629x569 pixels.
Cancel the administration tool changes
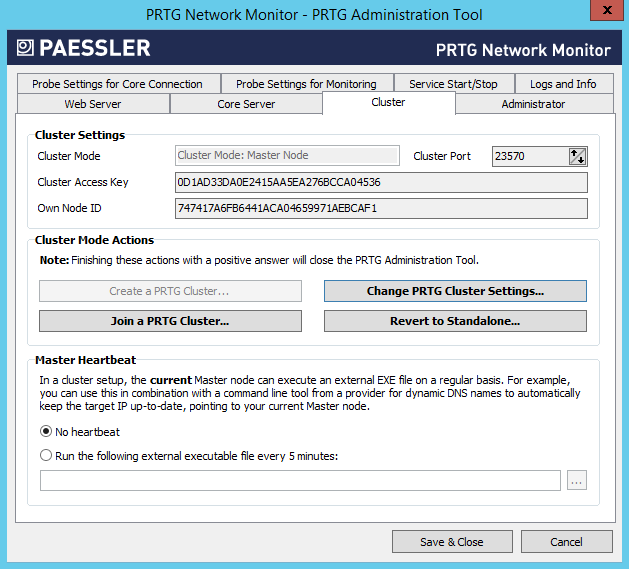[x=566, y=542]
